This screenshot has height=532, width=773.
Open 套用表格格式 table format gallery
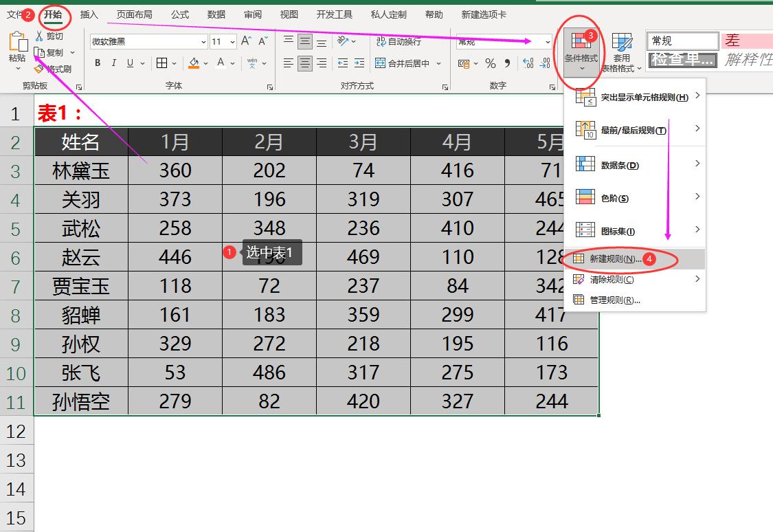click(622, 52)
